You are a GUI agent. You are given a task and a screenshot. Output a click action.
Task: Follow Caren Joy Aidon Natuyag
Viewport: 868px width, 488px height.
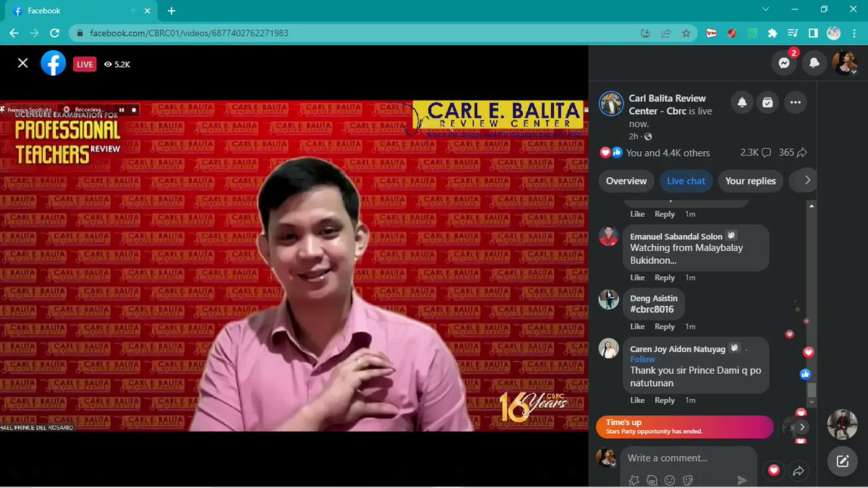click(x=642, y=359)
